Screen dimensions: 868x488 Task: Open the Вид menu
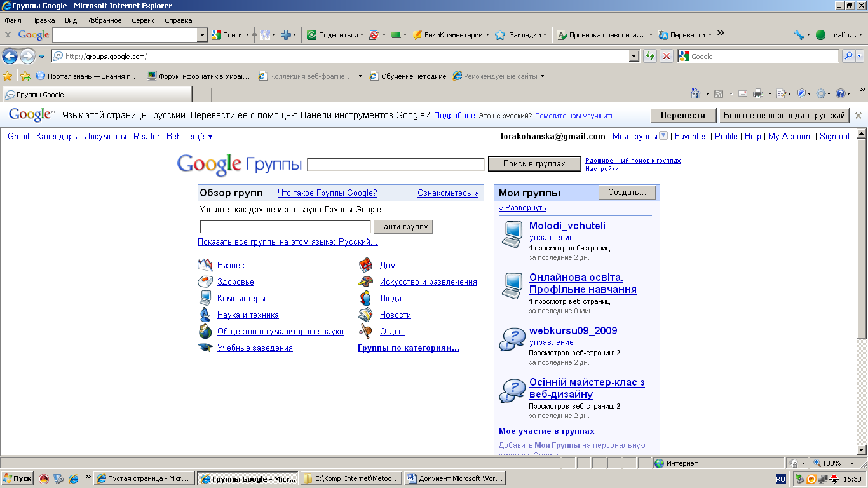pos(71,20)
